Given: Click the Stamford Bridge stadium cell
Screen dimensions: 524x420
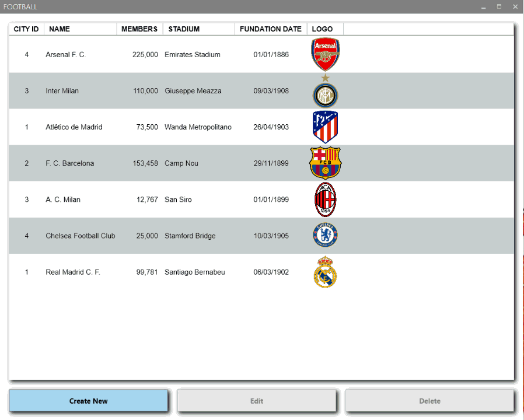Looking at the screenshot, I should click(190, 236).
